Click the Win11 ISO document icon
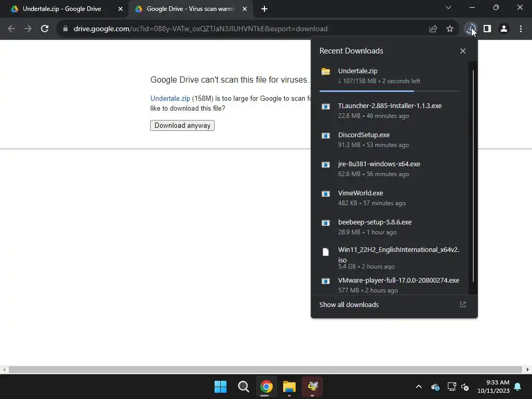This screenshot has height=399, width=532. [x=326, y=252]
